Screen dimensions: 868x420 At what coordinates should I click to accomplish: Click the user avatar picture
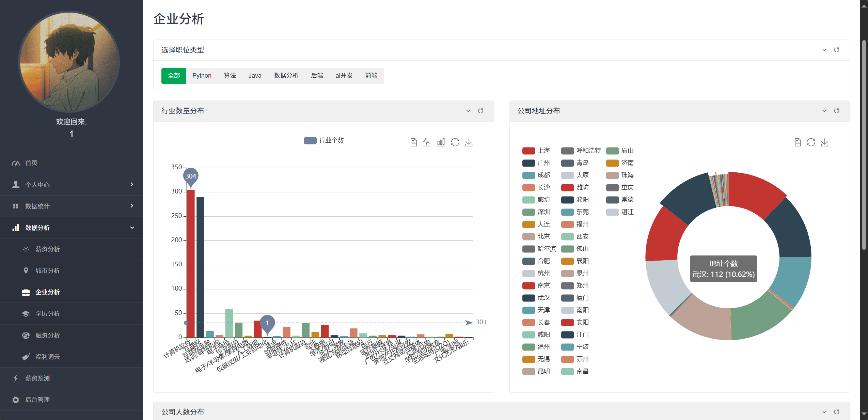coord(69,61)
